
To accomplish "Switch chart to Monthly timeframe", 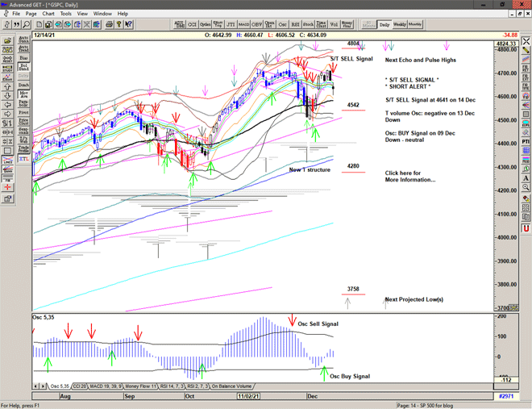I will (415, 25).
